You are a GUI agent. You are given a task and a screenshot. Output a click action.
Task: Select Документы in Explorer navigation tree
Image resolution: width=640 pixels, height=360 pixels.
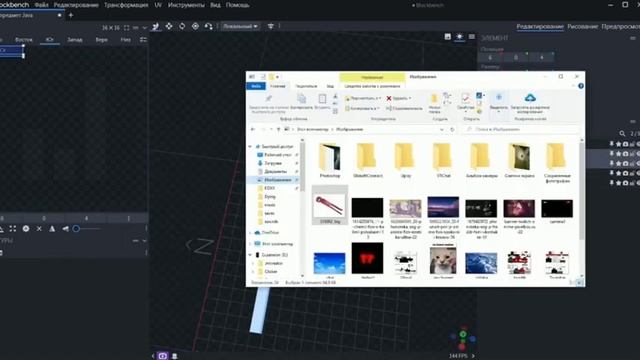[x=275, y=171]
